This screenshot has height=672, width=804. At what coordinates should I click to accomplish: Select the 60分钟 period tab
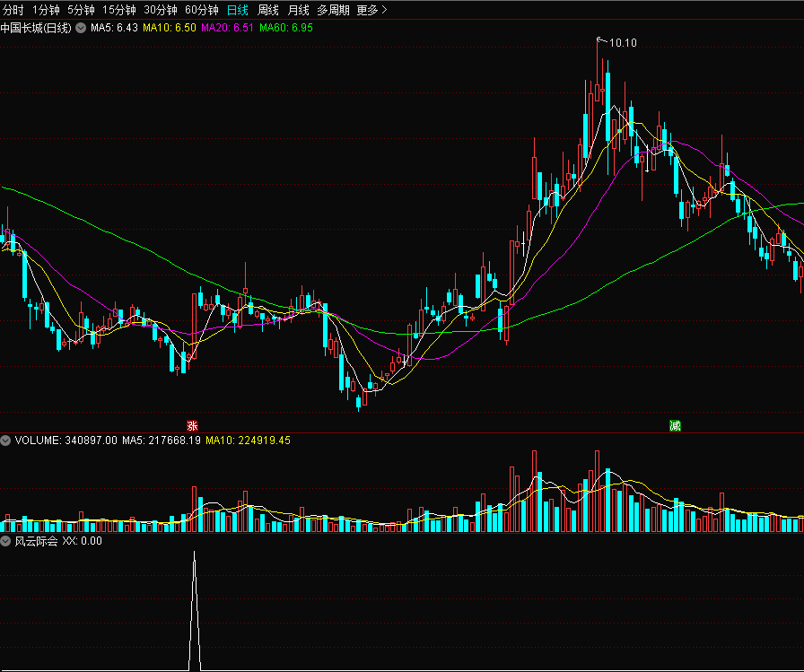pos(202,10)
